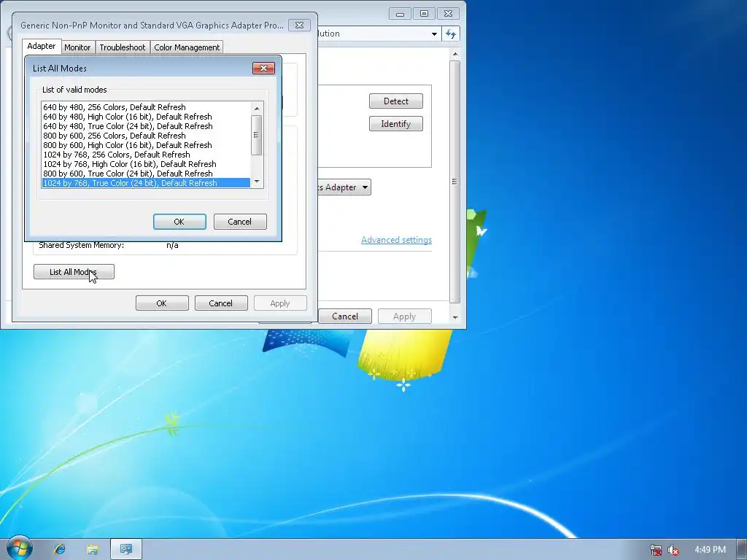Switch to the Troubleshoot tab
747x560 pixels.
(123, 47)
